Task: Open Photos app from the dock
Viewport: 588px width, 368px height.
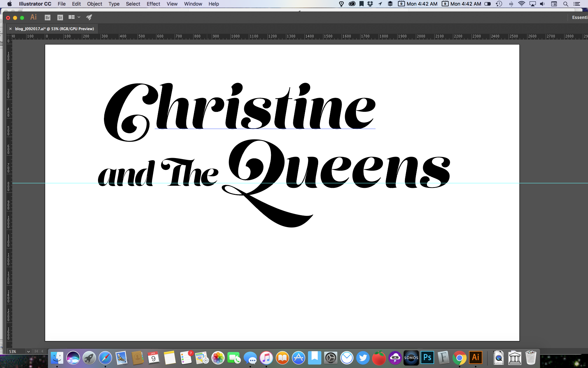Action: (x=218, y=358)
